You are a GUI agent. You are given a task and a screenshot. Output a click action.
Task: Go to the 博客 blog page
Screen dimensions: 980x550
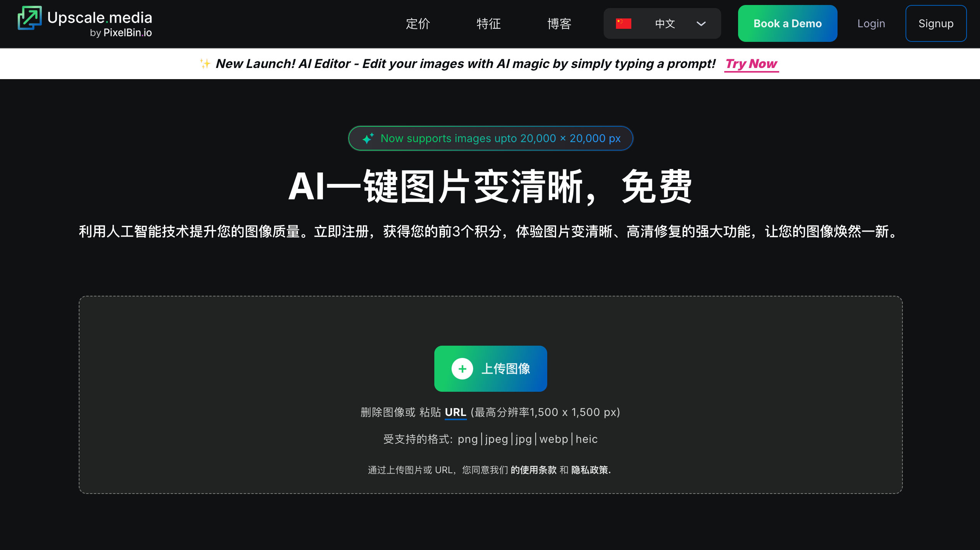[x=559, y=23]
